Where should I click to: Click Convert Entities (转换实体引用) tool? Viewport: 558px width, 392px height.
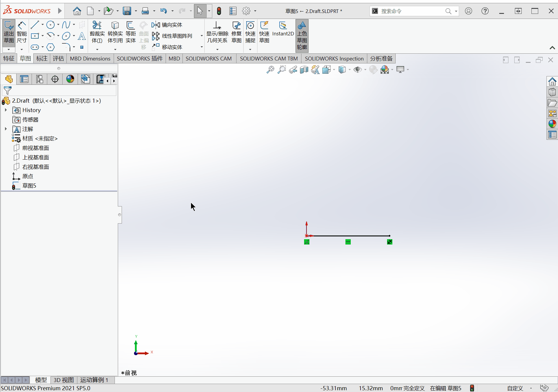pyautogui.click(x=115, y=32)
